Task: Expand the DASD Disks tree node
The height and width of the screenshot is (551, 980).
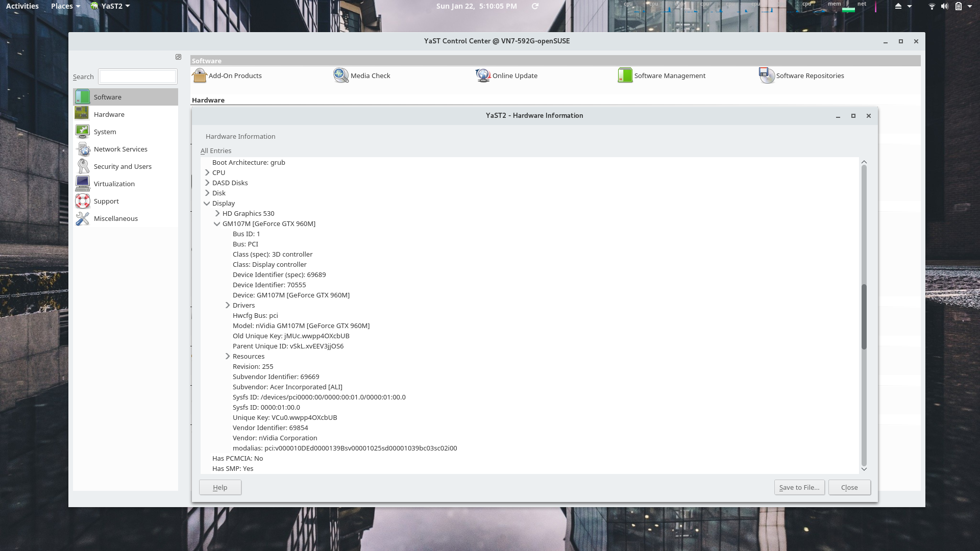Action: (x=207, y=183)
